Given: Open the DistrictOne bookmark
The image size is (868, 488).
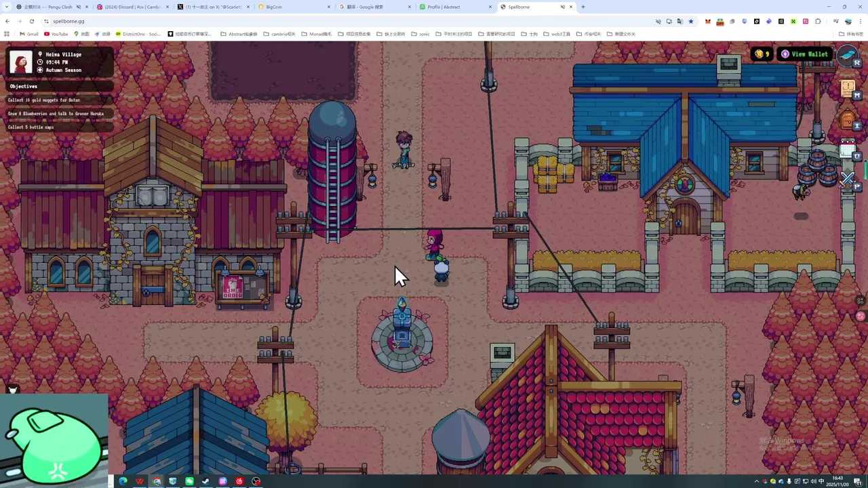Looking at the screenshot, I should coord(138,34).
